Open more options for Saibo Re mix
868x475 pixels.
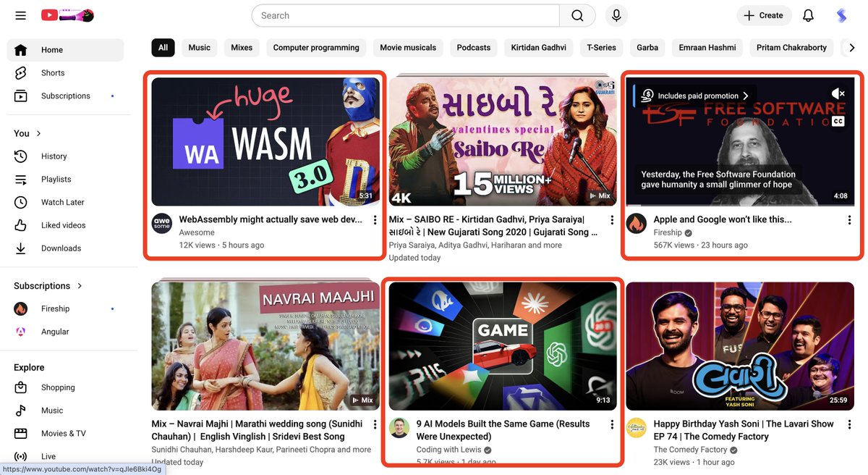(x=612, y=220)
